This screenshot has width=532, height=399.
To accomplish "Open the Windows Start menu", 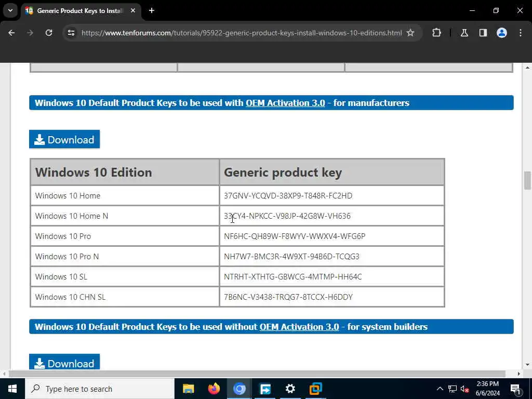I will [x=12, y=389].
